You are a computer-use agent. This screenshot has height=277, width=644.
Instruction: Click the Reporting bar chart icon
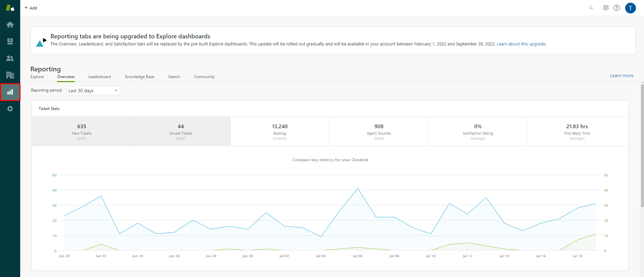click(x=10, y=92)
